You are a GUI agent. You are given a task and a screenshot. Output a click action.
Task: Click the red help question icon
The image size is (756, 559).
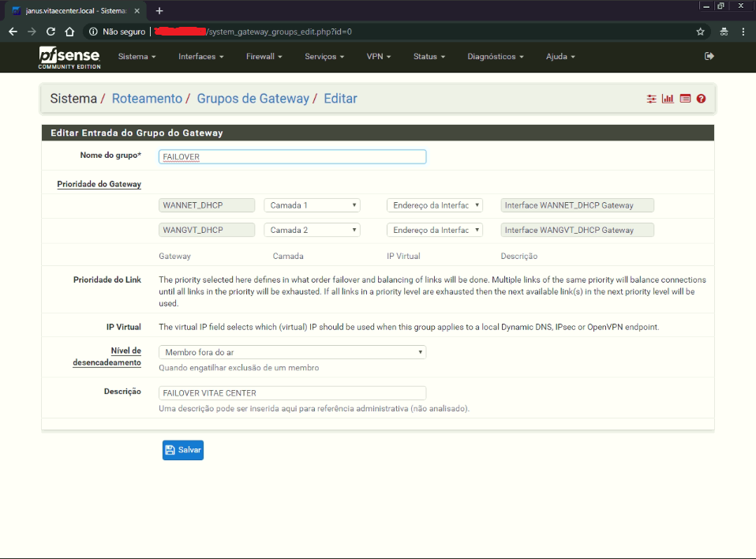click(x=701, y=99)
